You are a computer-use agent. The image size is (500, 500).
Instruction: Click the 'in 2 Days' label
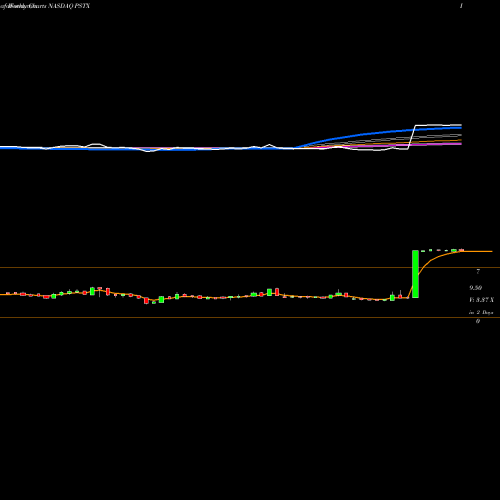click(x=481, y=312)
